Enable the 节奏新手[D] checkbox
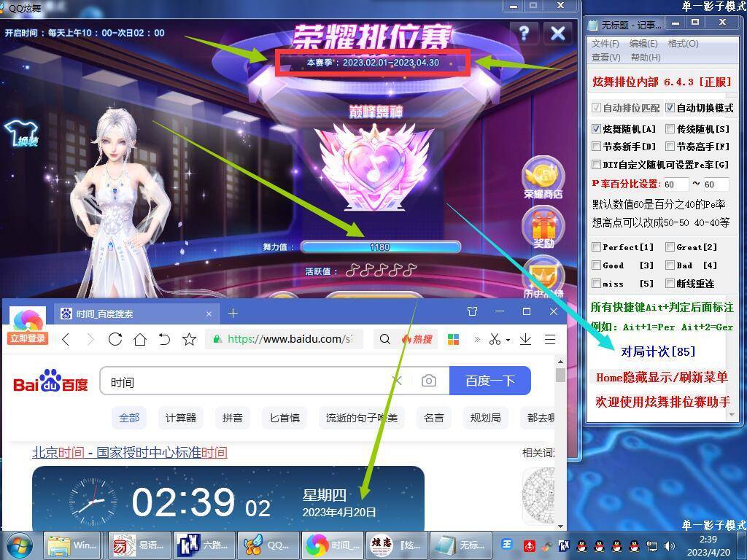This screenshot has height=560, width=747. tap(596, 146)
